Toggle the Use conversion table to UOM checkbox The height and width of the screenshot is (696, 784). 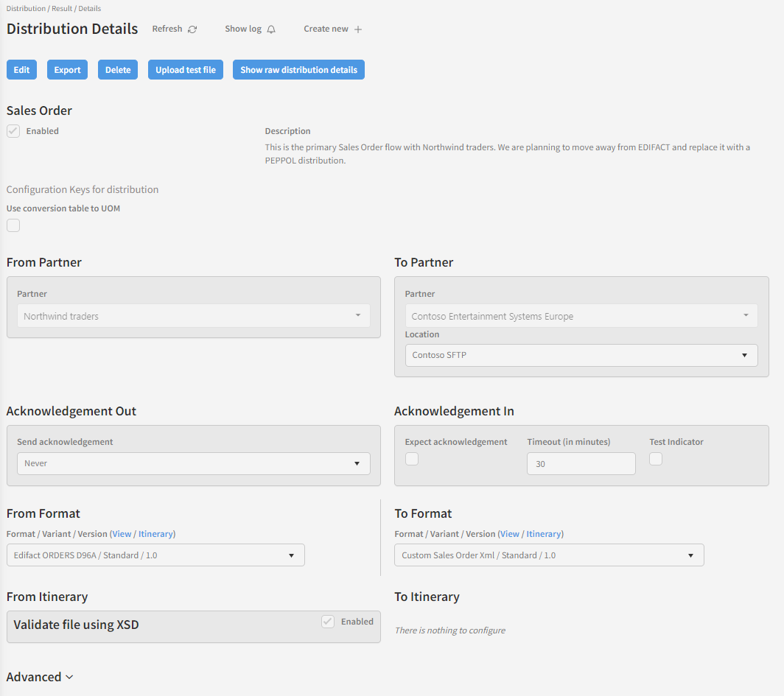[x=13, y=225]
